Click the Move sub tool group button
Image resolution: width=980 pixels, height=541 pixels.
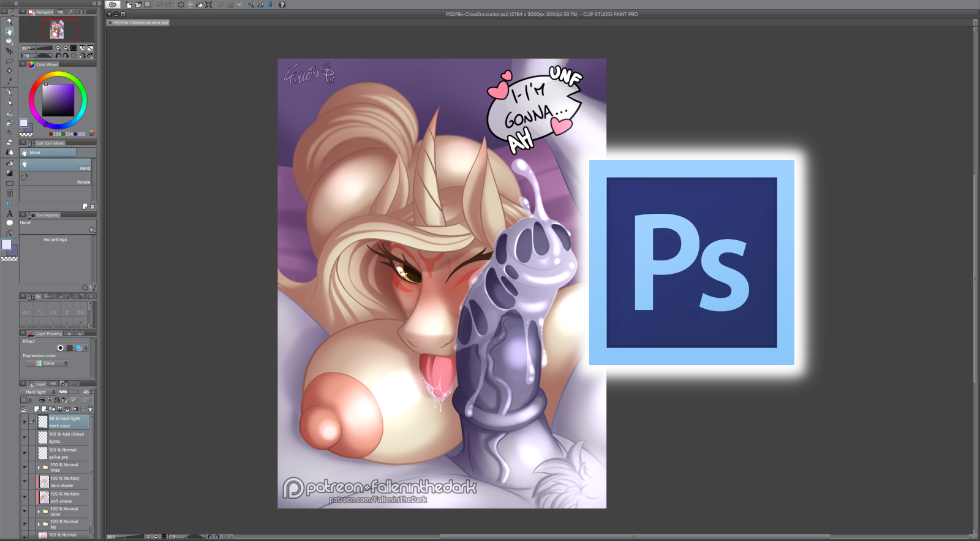point(48,153)
